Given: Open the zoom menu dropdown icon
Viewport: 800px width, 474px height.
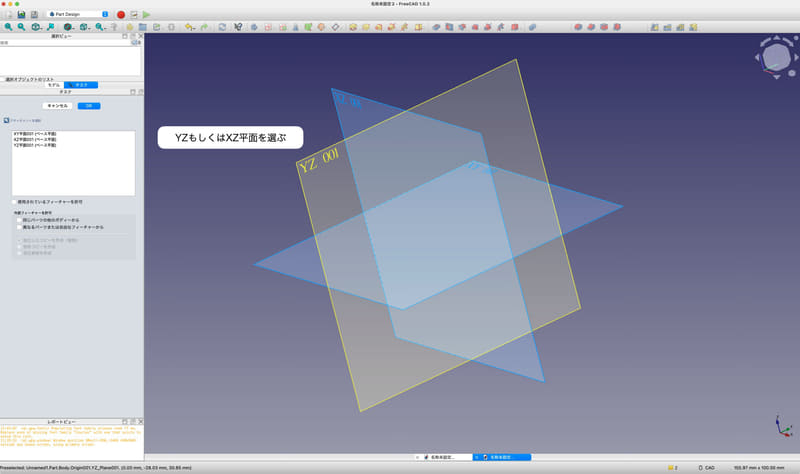Looking at the screenshot, I should [x=101, y=27].
